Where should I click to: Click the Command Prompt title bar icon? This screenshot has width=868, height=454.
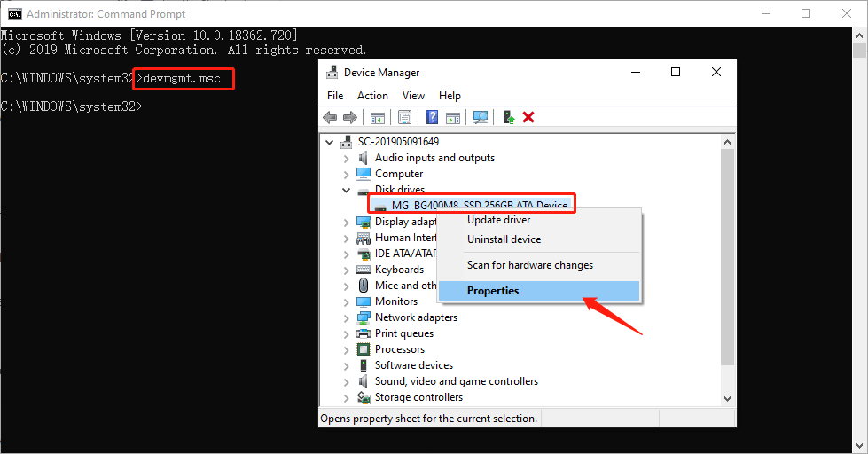(15, 14)
